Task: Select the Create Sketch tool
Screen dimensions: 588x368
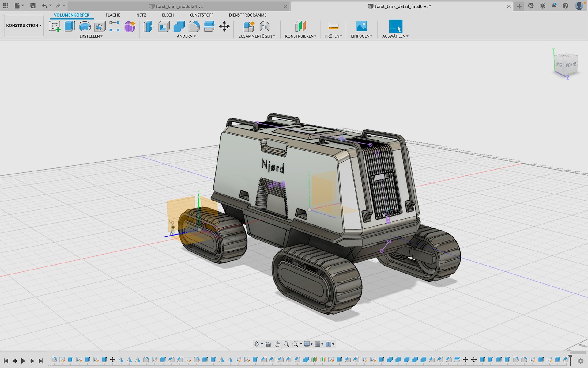Action: point(55,26)
